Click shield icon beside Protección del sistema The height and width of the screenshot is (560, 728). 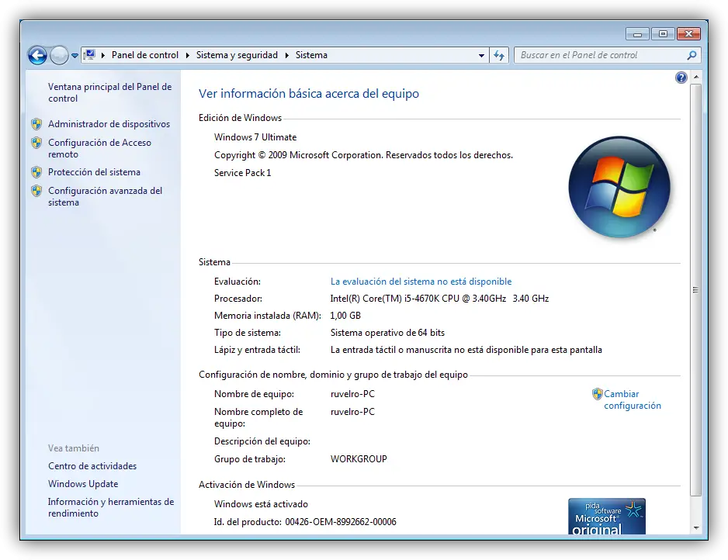(36, 172)
